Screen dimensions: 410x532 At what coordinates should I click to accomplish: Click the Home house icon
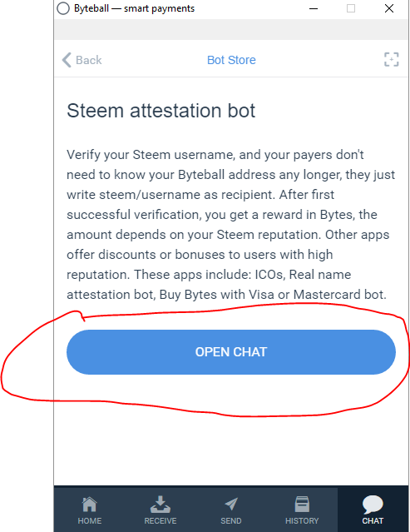click(x=90, y=505)
